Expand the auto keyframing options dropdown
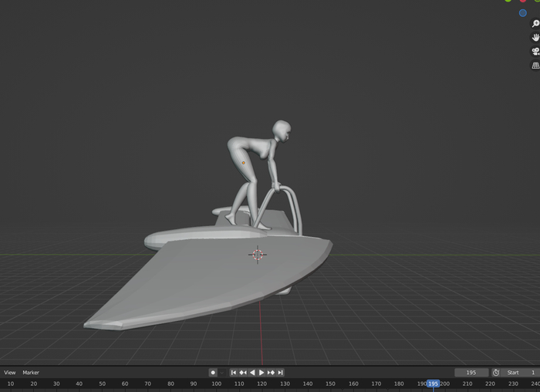 click(x=223, y=373)
